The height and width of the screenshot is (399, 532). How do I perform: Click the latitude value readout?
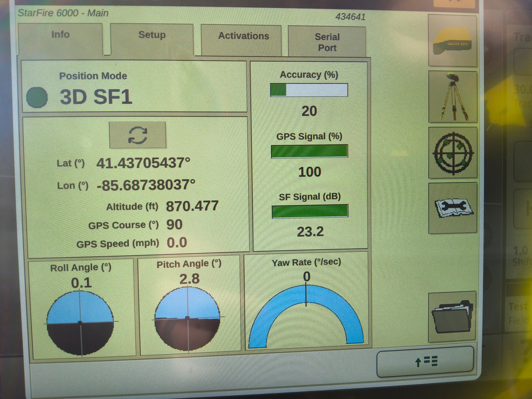point(143,163)
